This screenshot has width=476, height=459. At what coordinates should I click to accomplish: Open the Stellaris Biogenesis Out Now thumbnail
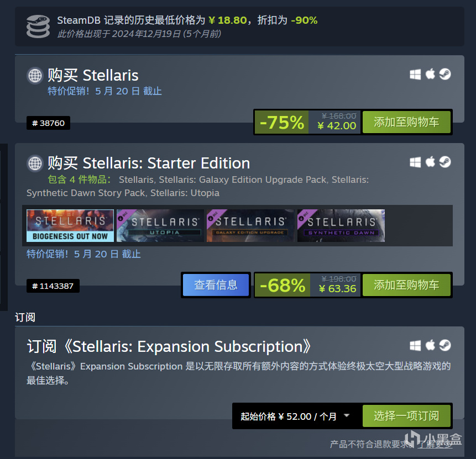(70, 225)
